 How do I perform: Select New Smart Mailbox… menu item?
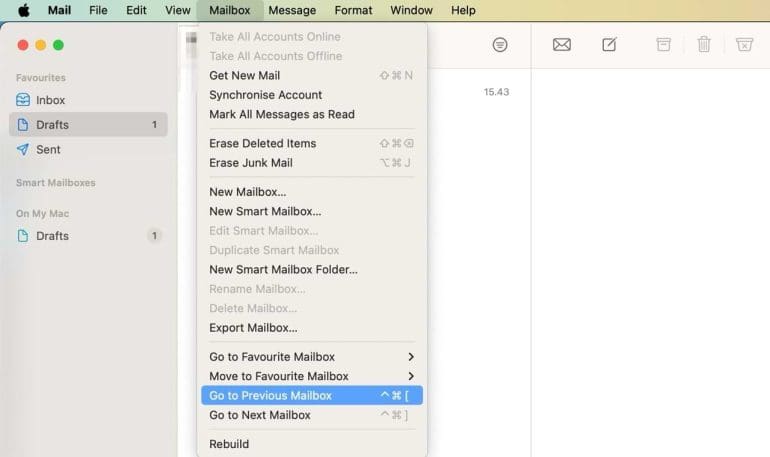click(x=312, y=212)
